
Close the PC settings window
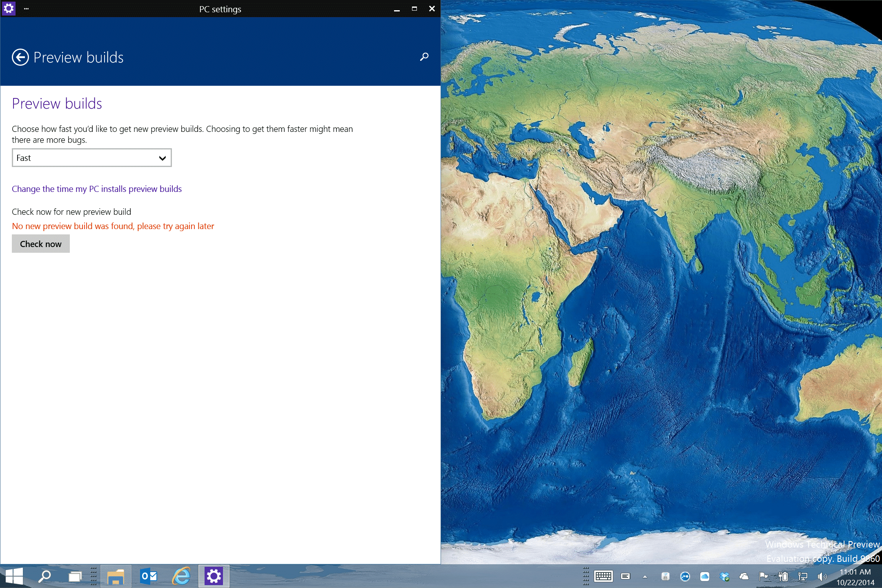[432, 9]
